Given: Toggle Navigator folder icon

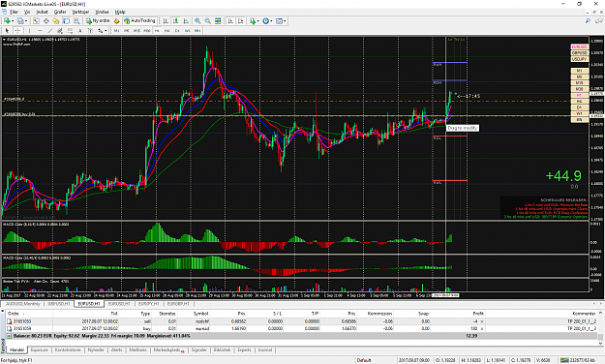Looking at the screenshot, I should point(56,21).
